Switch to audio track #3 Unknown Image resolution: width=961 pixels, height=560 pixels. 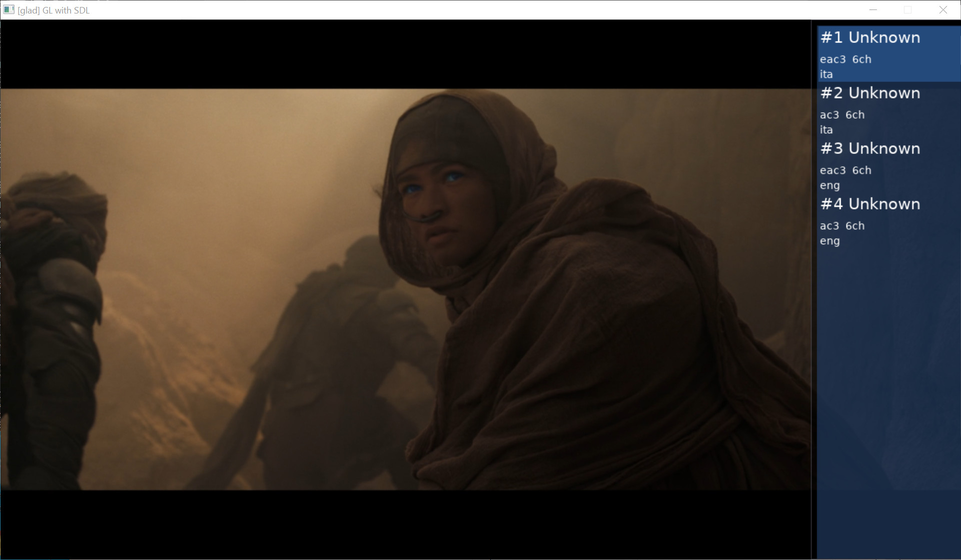tap(889, 165)
